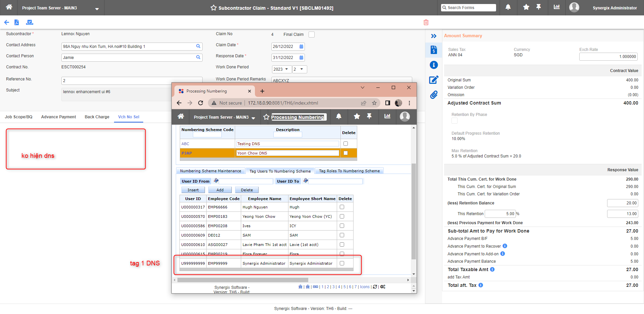Collapse the sidebar using the double-chevron icon
644x314 pixels.
click(x=434, y=36)
